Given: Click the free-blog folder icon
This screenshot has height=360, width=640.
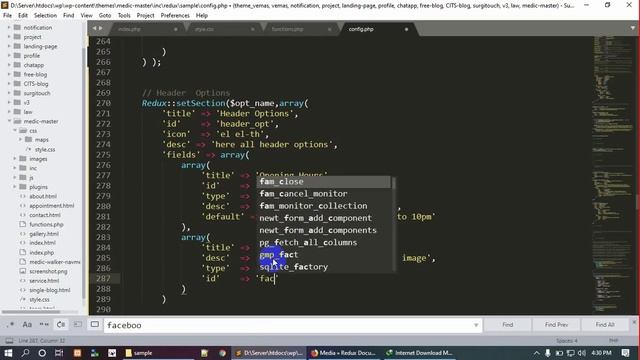Looking at the screenshot, I should click(x=17, y=74).
